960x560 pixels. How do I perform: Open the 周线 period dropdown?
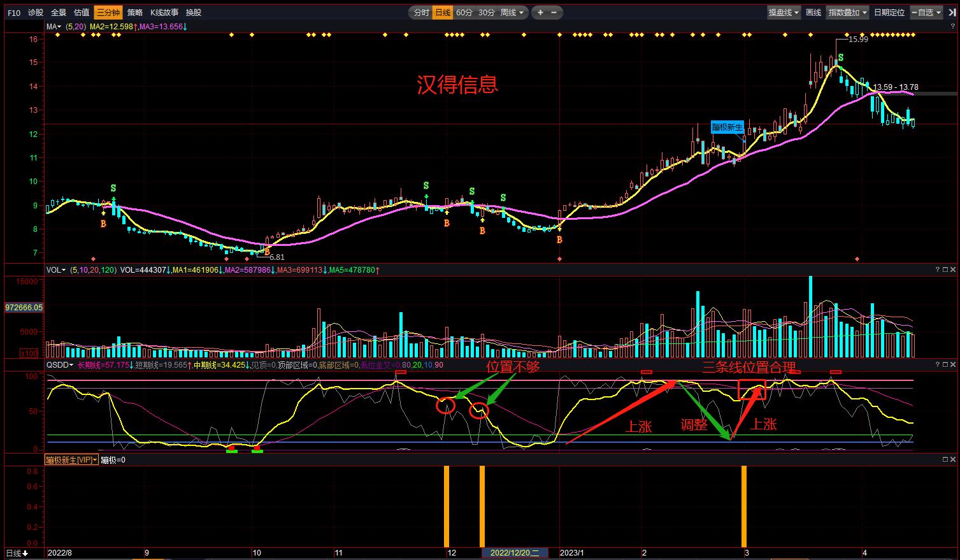click(512, 13)
